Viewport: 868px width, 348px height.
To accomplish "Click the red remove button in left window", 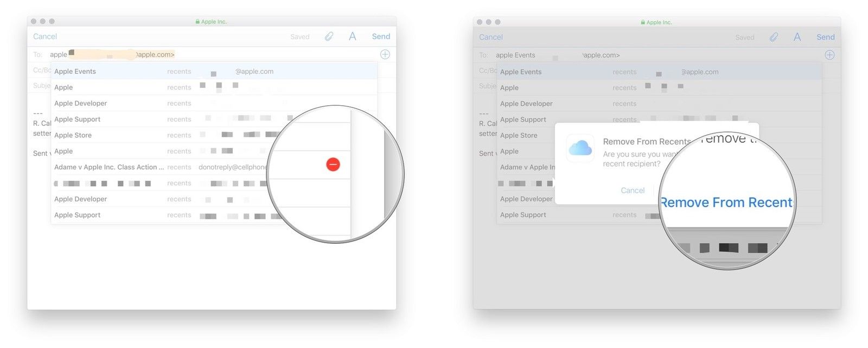I will coord(333,164).
